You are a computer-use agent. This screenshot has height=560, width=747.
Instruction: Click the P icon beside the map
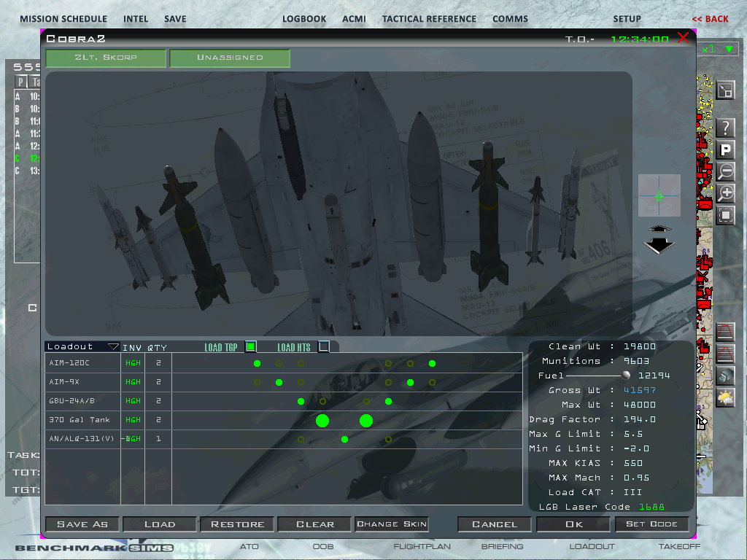[x=725, y=150]
